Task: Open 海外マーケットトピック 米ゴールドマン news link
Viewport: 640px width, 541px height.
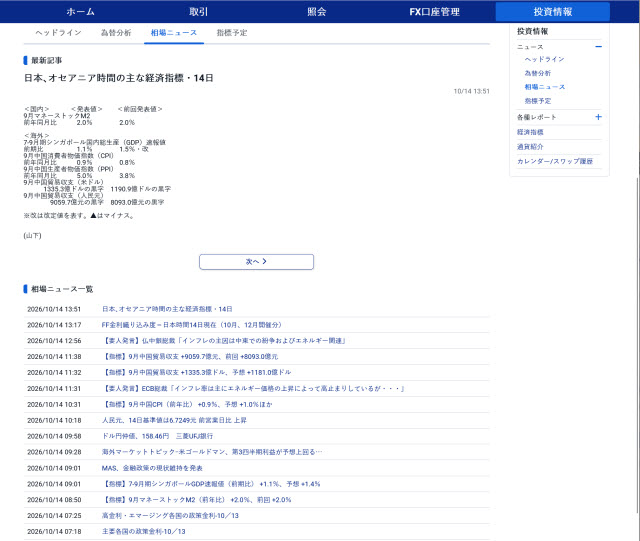Action: pyautogui.click(x=212, y=452)
